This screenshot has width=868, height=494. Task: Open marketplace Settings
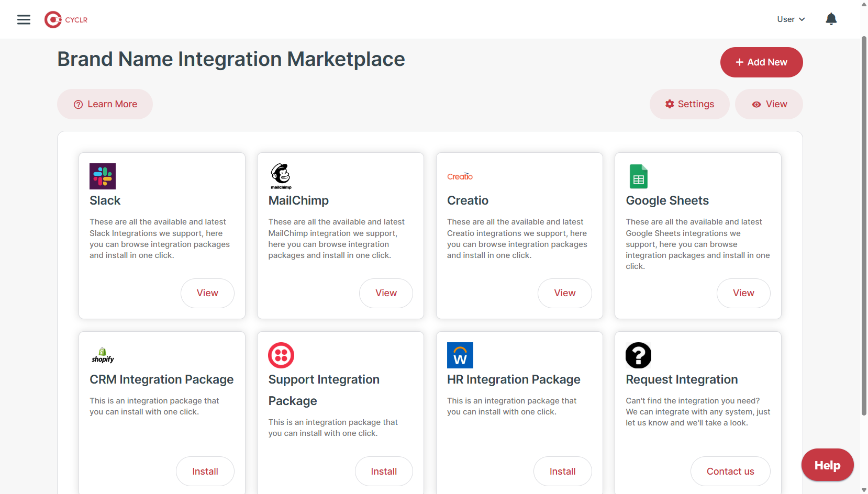pos(689,104)
